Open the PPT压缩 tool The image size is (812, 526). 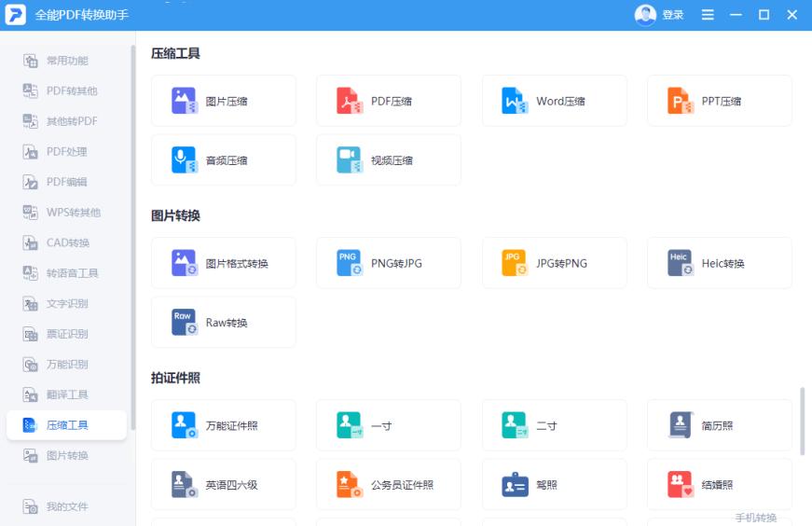pos(719,101)
